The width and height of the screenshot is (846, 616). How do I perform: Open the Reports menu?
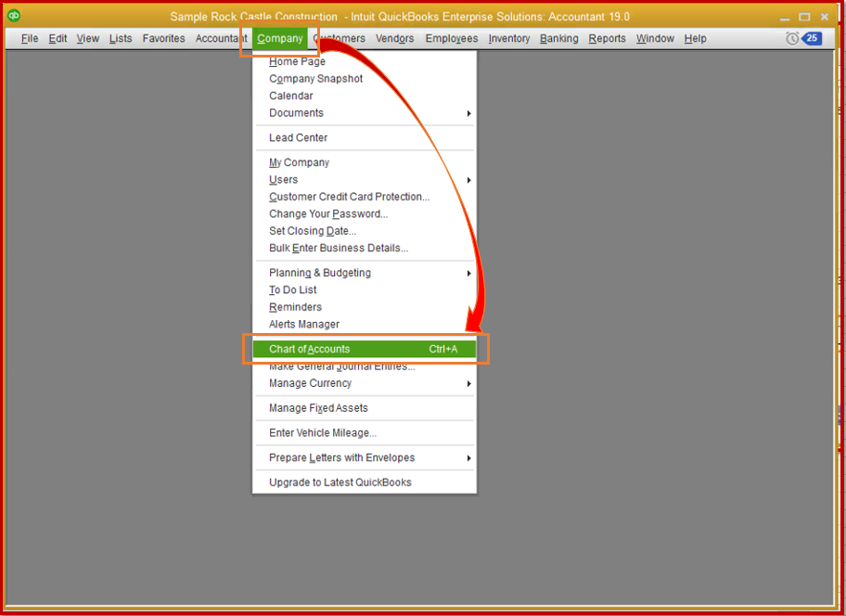pos(607,38)
